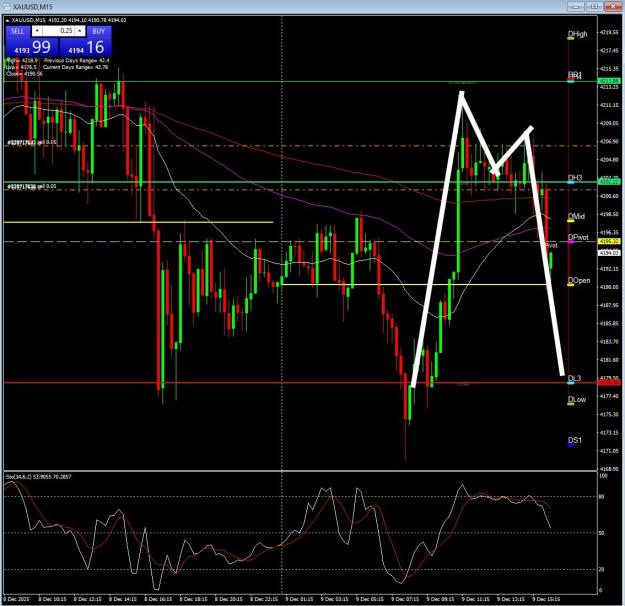Click the yellow 4195.32 price tag

click(609, 241)
